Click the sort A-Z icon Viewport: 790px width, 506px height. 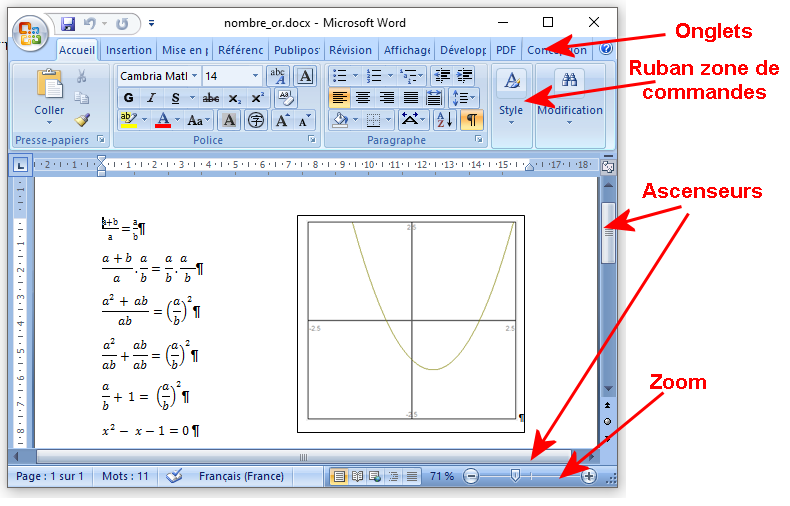(x=445, y=120)
